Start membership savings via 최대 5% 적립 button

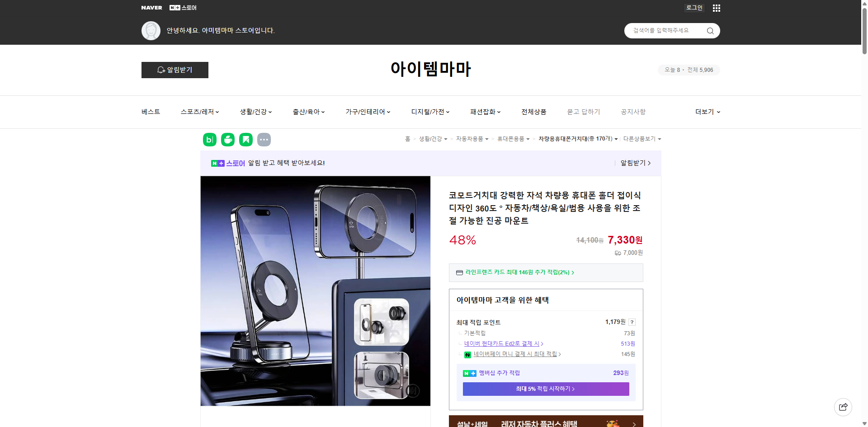(546, 389)
